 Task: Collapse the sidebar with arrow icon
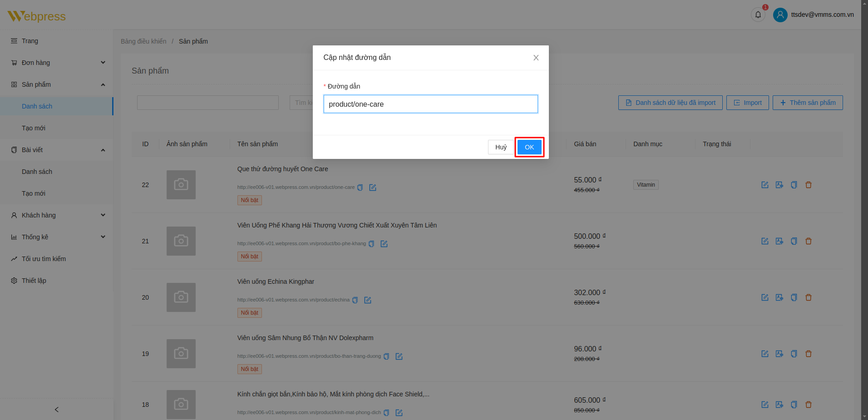pyautogui.click(x=56, y=410)
